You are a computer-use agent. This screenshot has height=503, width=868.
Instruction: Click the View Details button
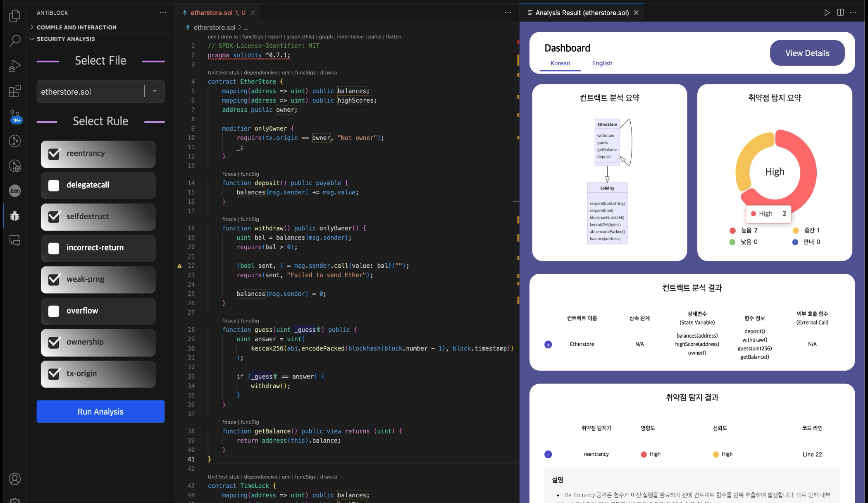[x=807, y=53]
